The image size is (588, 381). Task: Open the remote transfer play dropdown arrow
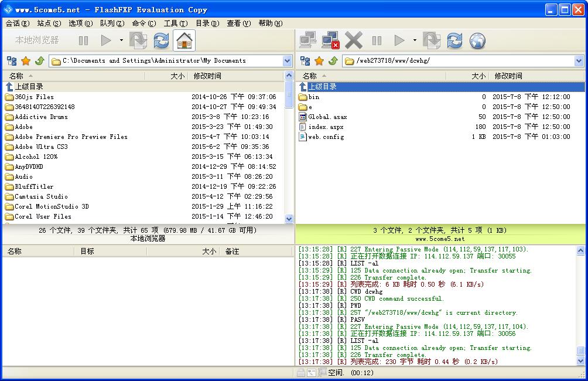pyautogui.click(x=415, y=40)
